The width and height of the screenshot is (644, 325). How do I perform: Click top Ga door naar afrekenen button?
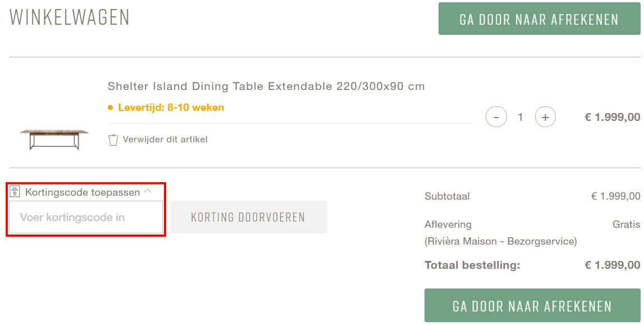[x=539, y=19]
